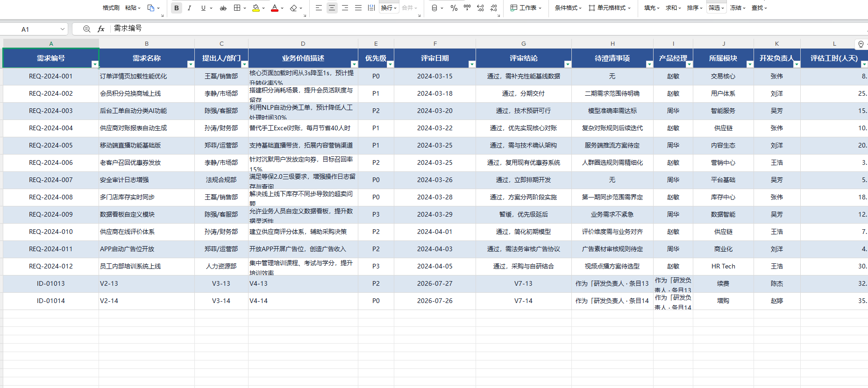The image size is (868, 388).
Task: Click the zoom magnifier in formula bar
Action: click(86, 29)
